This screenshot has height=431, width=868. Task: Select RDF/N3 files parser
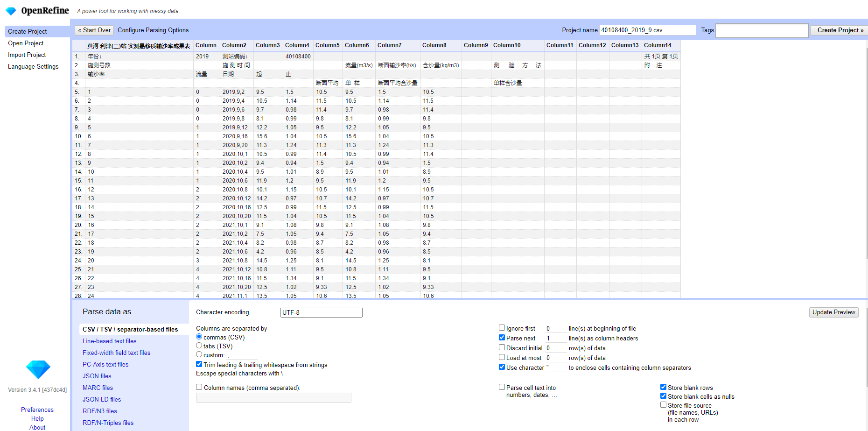(100, 411)
